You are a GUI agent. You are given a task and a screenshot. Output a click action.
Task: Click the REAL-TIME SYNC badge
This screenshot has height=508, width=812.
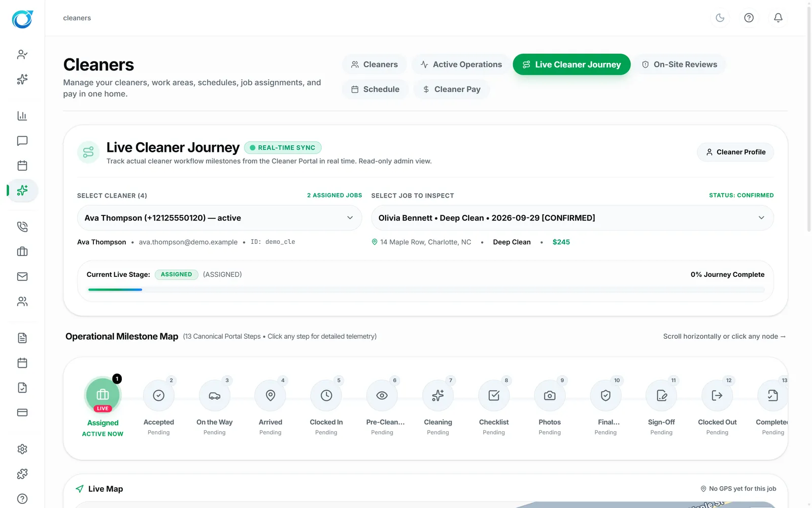coord(283,148)
